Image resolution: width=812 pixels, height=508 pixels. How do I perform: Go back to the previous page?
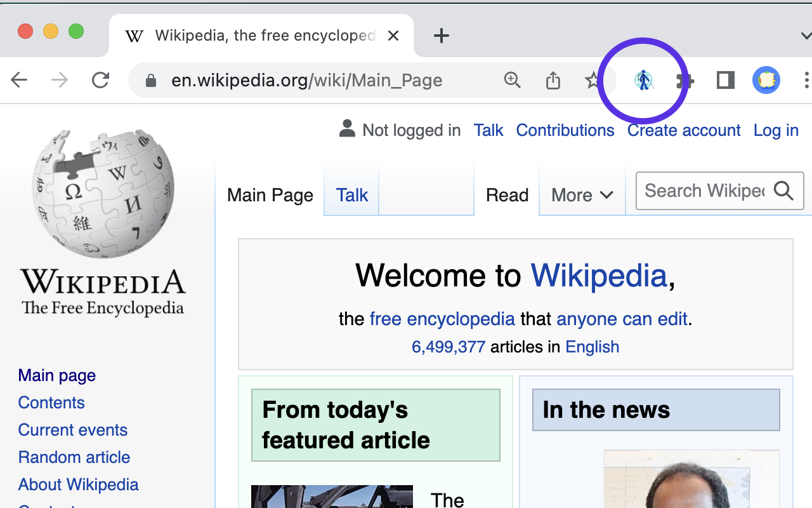pos(20,80)
